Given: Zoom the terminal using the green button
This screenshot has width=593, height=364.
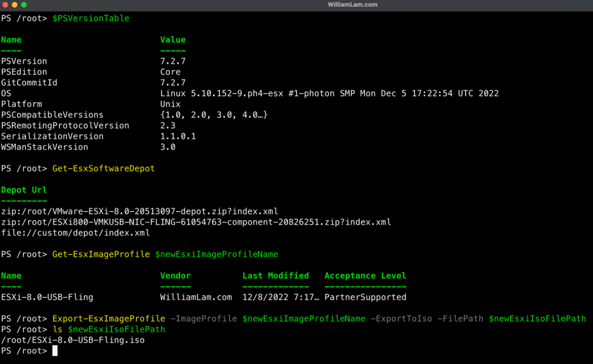Looking at the screenshot, I should pyautogui.click(x=24, y=4).
